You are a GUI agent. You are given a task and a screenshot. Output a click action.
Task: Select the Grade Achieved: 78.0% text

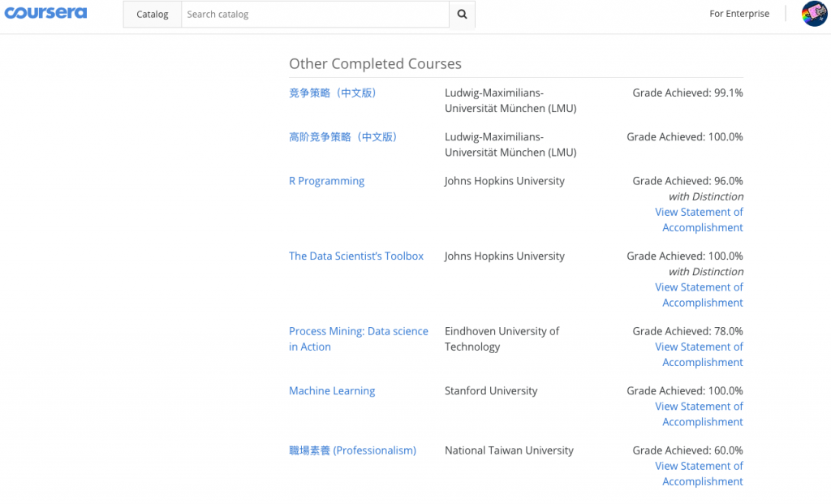[x=688, y=331]
